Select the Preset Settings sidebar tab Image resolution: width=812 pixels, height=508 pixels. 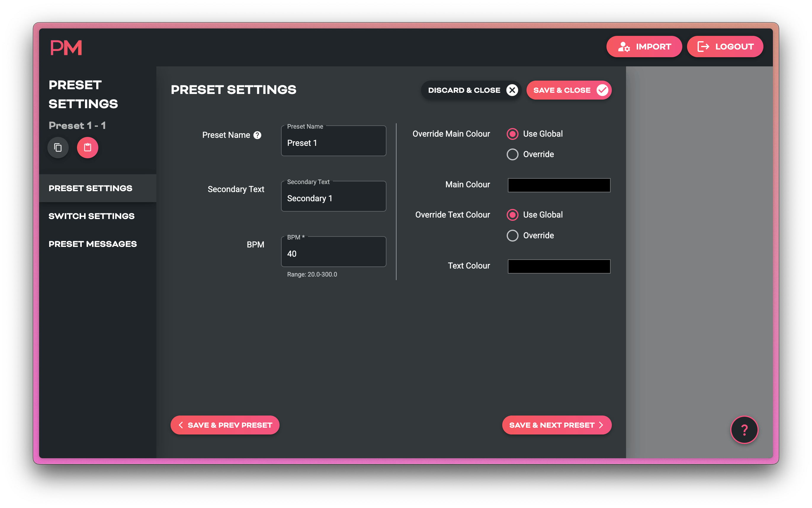(x=90, y=188)
